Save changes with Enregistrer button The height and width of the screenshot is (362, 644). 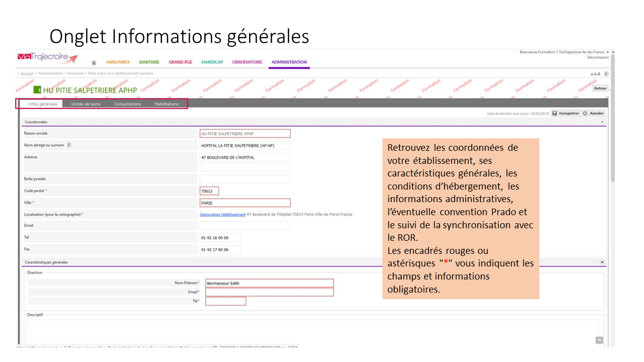click(x=566, y=114)
